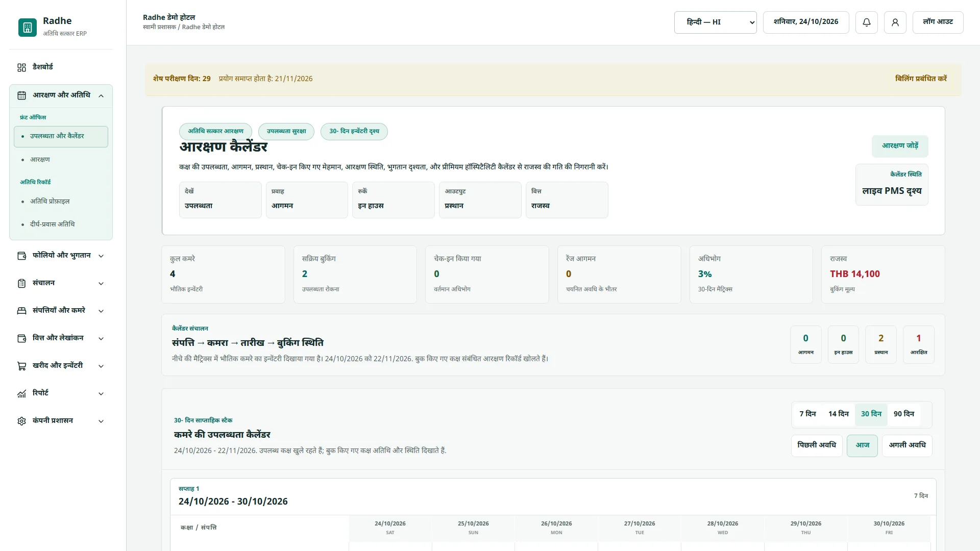Click the 2 प्रस्थान counter tile
The image size is (980, 551).
tap(881, 345)
